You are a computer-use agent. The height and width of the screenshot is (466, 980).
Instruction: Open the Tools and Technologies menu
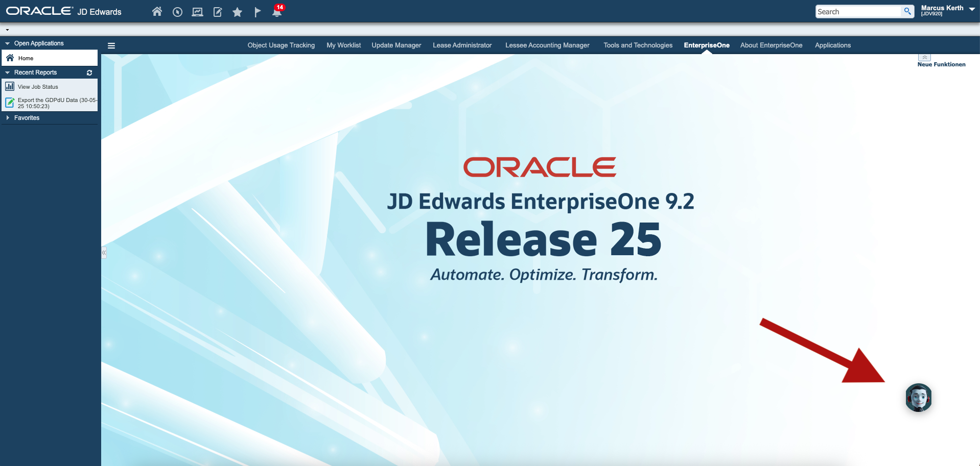637,45
